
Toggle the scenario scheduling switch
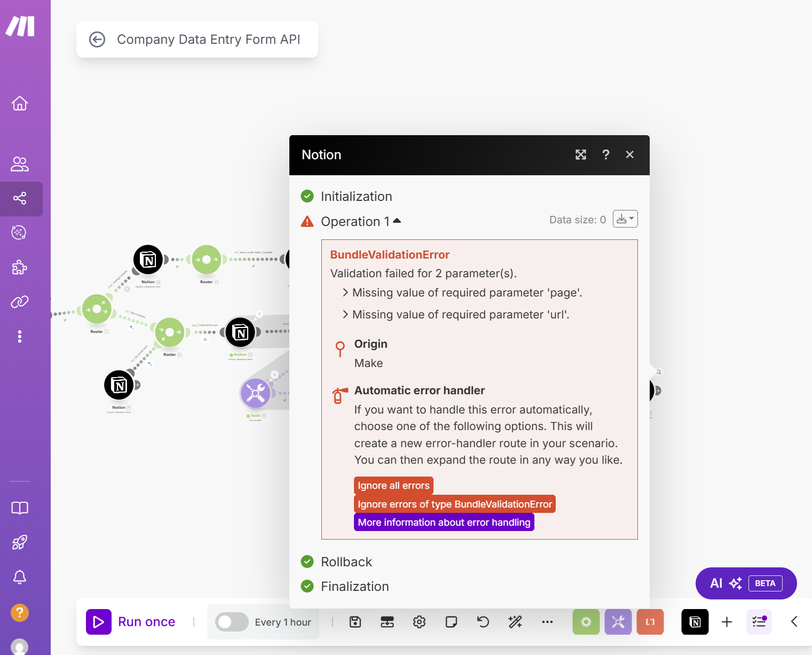point(232,622)
